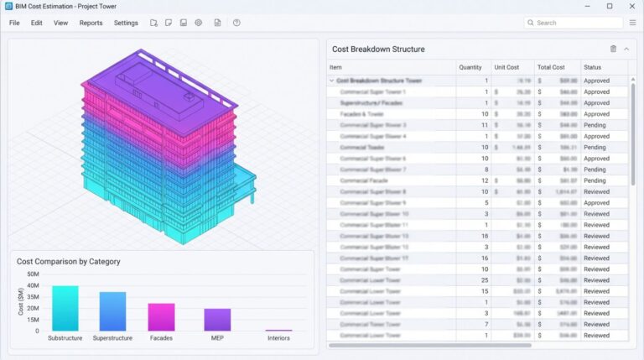The height and width of the screenshot is (360, 644).
Task: Click Reviewed status in the quantity 25 row
Action: (x=596, y=280)
